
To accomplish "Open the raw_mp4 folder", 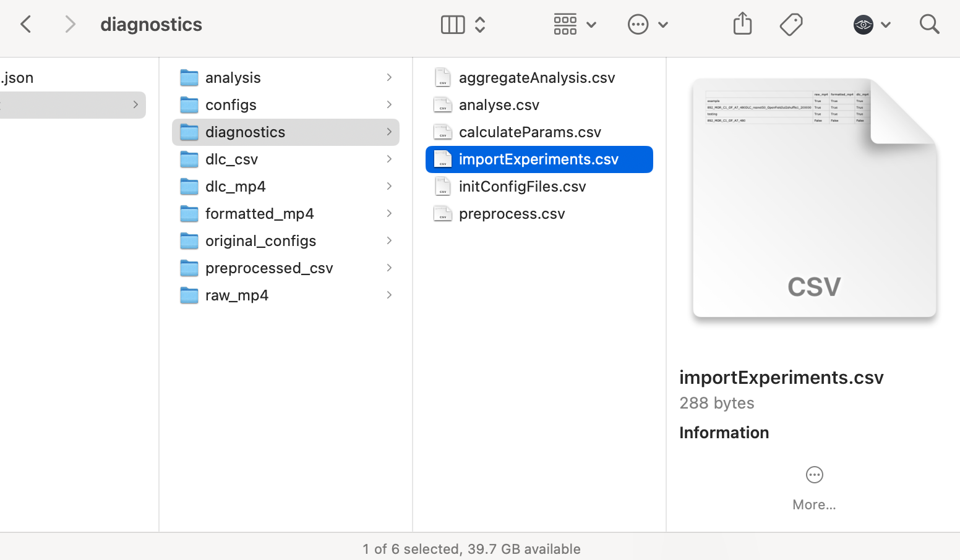I will [286, 295].
